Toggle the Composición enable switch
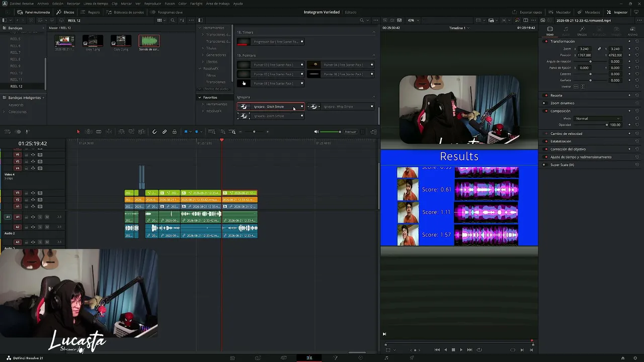The height and width of the screenshot is (362, 644). point(546,111)
